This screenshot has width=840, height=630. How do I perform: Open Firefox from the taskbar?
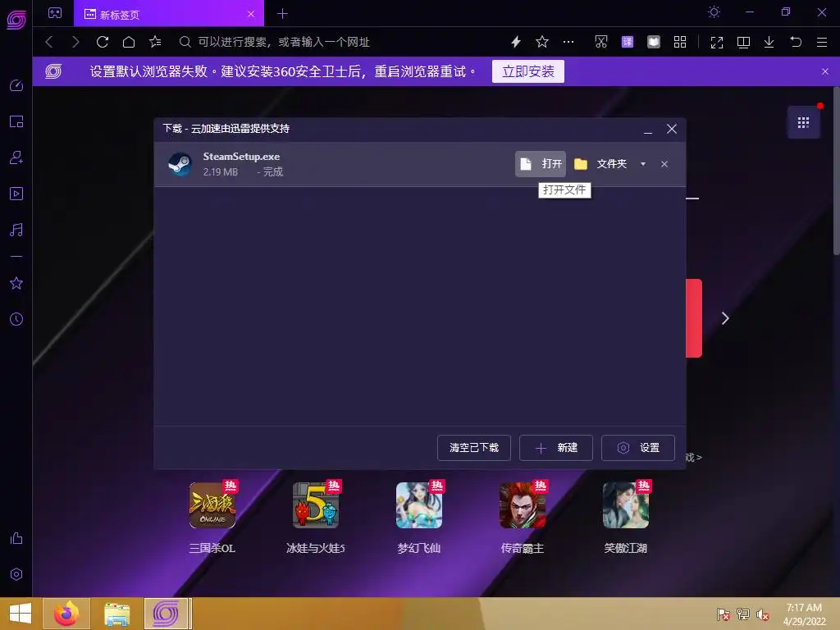point(66,614)
